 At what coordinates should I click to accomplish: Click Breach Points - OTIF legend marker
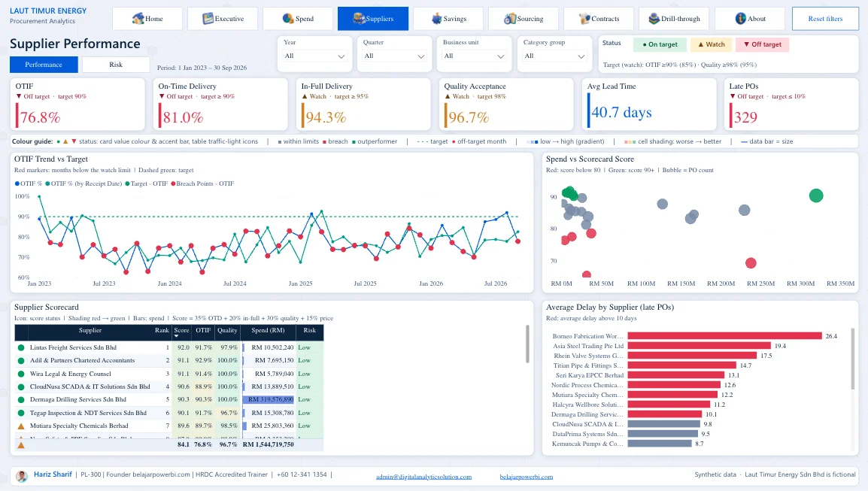click(173, 183)
